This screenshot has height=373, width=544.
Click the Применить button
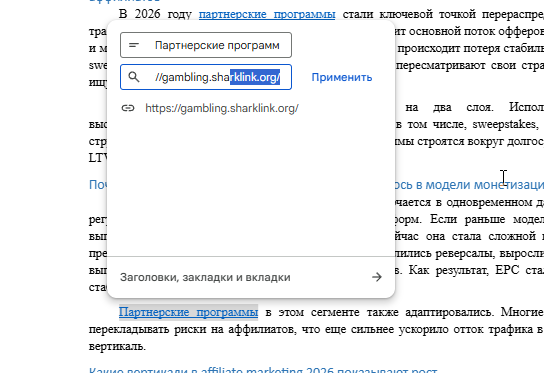coord(342,77)
